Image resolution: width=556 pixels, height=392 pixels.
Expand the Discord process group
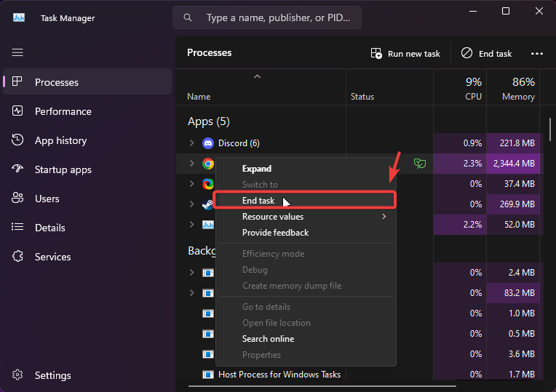tap(192, 143)
